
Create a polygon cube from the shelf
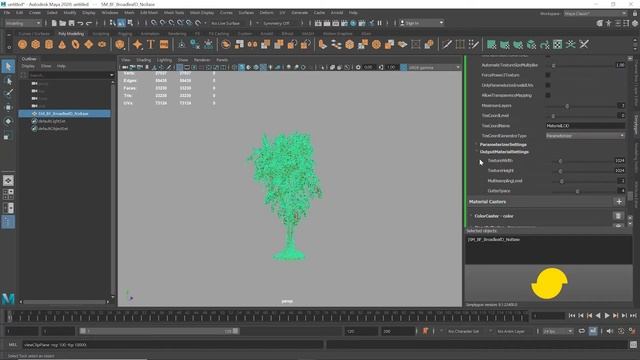click(x=36, y=44)
